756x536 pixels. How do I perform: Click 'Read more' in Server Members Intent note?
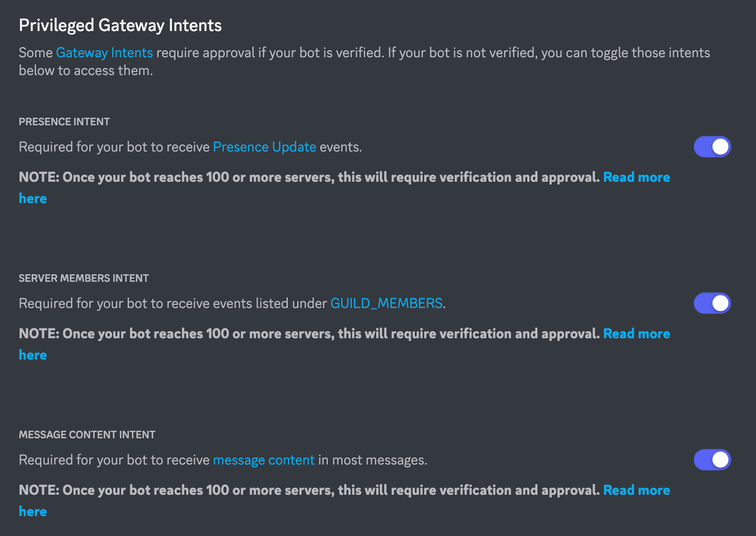tap(636, 334)
